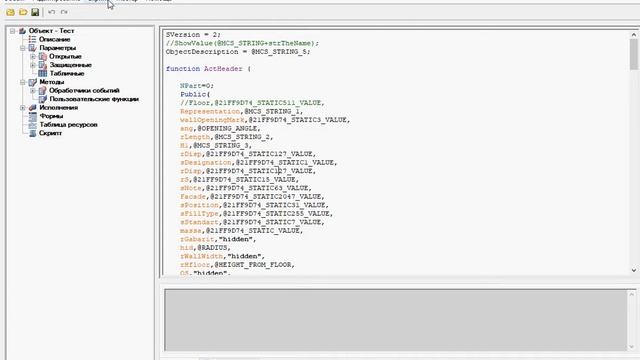Click the Исполнения node icon
640x360 pixels.
click(32, 108)
